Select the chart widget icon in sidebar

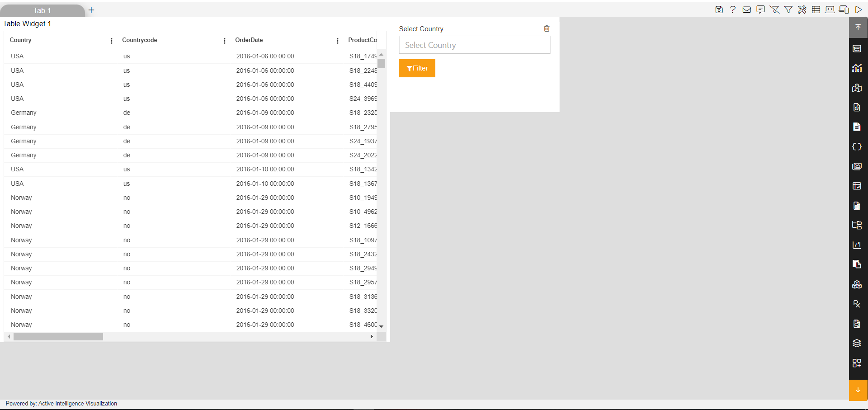click(x=857, y=68)
